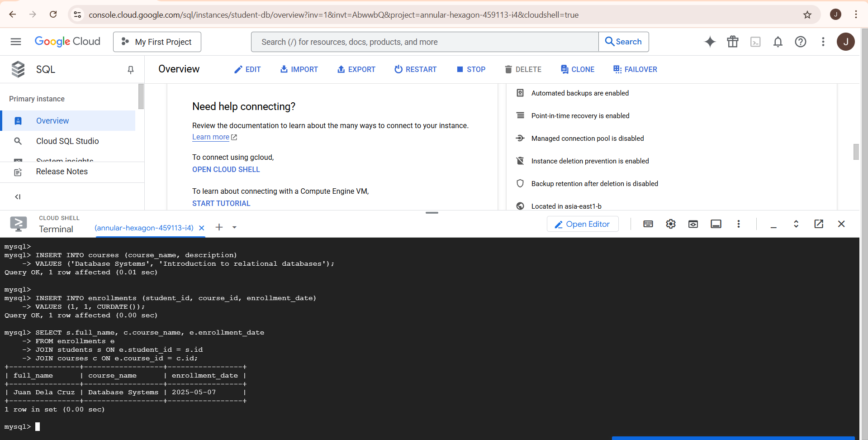Click 'Automated backups are enabled' text
This screenshot has height=440, width=868.
tap(580, 93)
